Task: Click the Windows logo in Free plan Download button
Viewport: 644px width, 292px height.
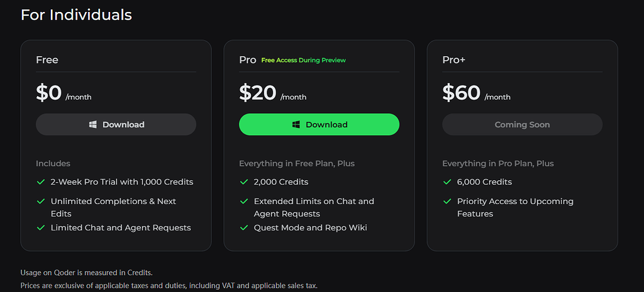Action: (93, 125)
